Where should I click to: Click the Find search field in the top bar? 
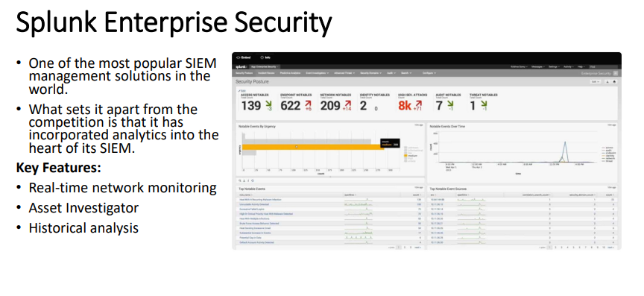pos(603,66)
